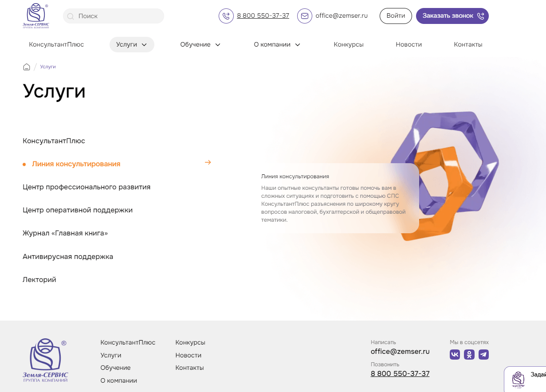Expand the Услуги dropdown menu
This screenshot has height=392, width=546.
[132, 44]
